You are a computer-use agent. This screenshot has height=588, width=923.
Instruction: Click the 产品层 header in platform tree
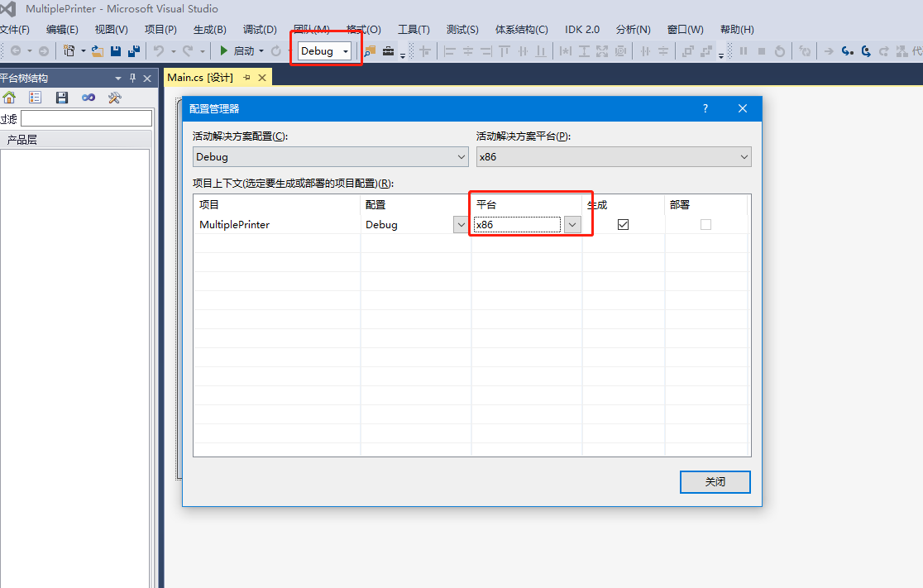tap(76, 140)
